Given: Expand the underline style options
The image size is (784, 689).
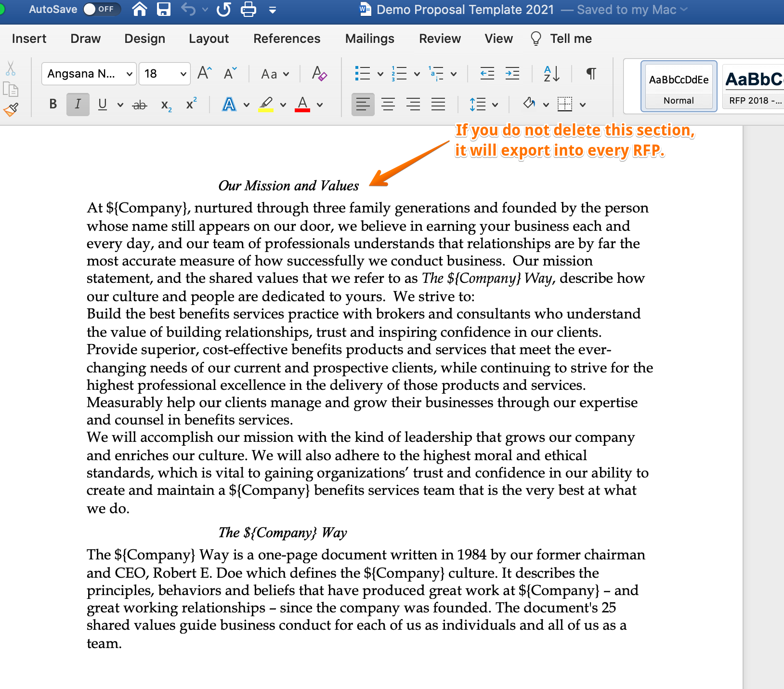Looking at the screenshot, I should [x=120, y=105].
